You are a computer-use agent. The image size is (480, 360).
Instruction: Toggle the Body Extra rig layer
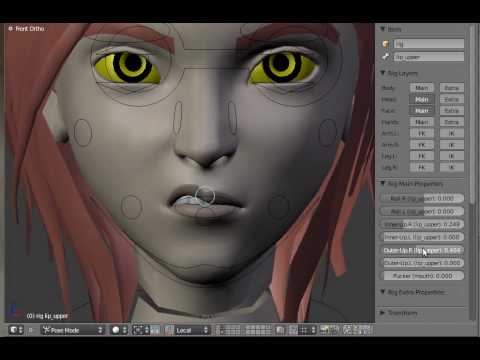[x=452, y=88]
